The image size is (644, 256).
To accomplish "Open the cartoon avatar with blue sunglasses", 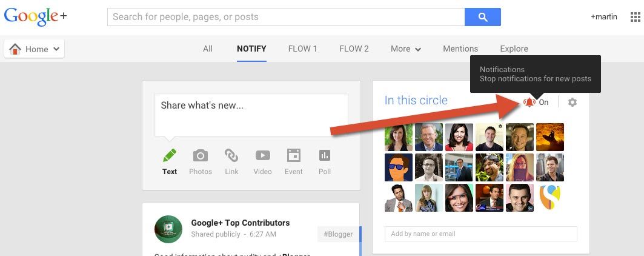I will (399, 167).
